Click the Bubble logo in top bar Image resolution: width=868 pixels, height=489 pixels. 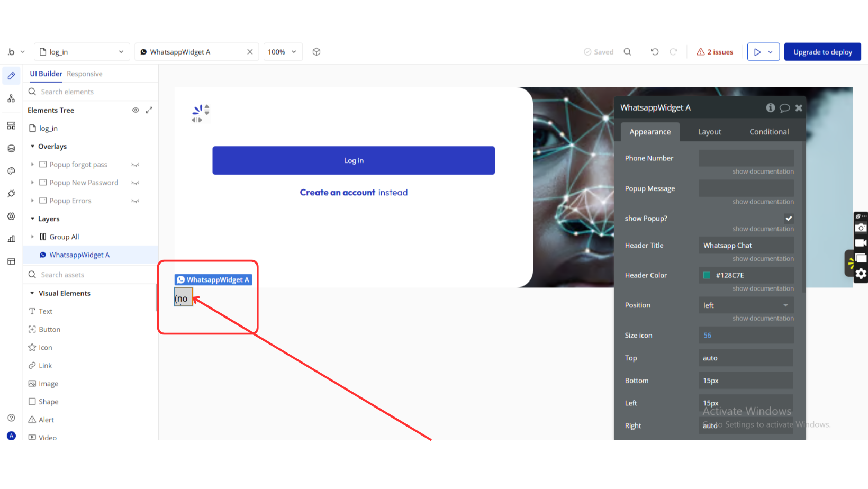[x=11, y=52]
